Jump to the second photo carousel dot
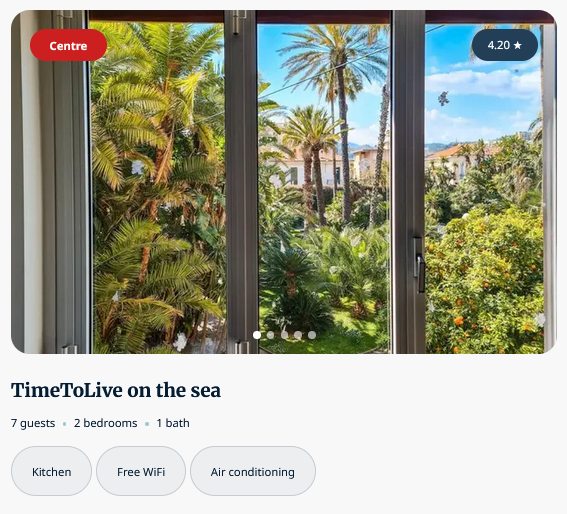This screenshot has width=567, height=514. pos(270,335)
